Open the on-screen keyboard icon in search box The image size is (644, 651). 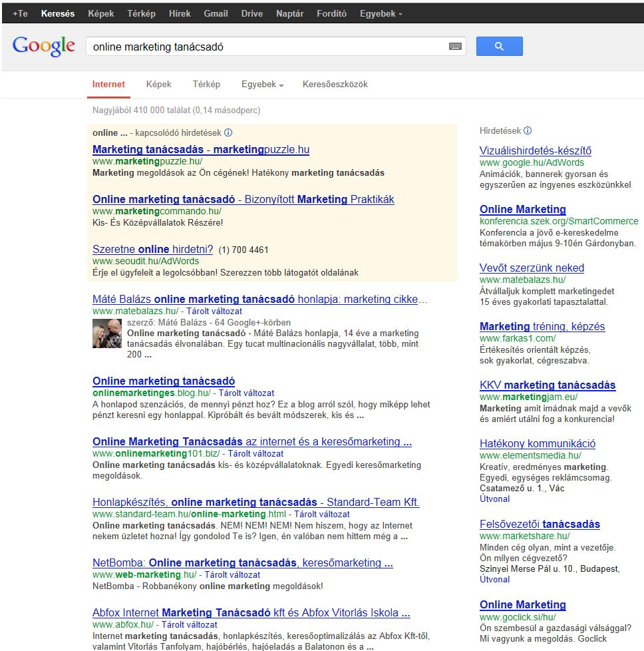(455, 47)
